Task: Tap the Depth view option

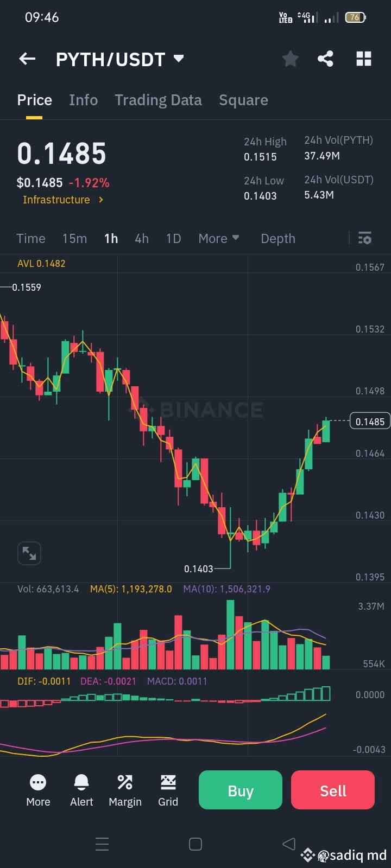Action: pyautogui.click(x=278, y=238)
